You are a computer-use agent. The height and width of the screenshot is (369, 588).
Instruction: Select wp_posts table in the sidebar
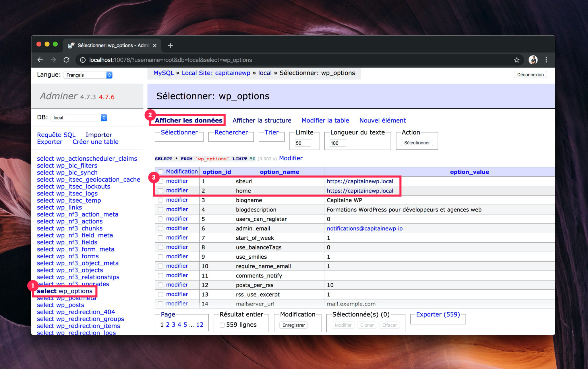coord(60,305)
